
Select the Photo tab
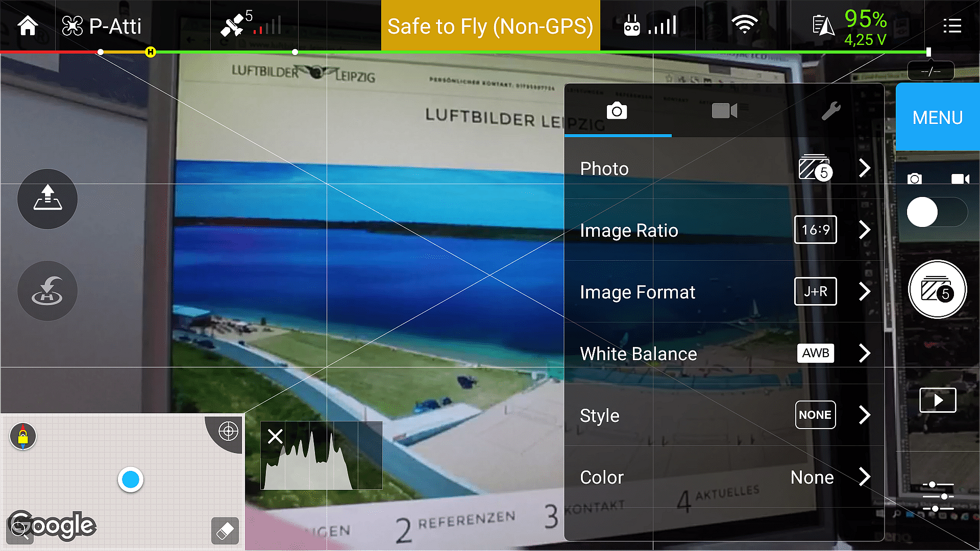click(617, 112)
